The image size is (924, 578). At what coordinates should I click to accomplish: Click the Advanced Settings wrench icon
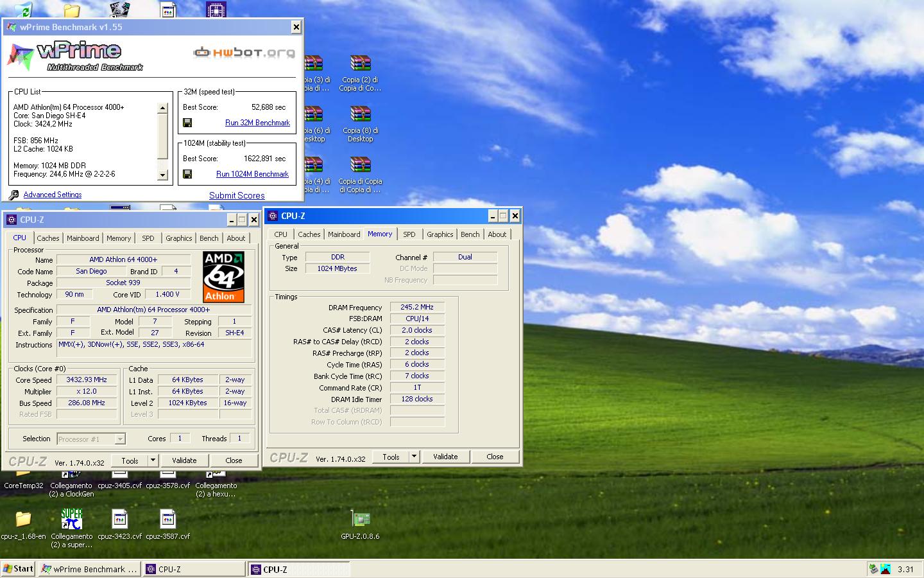coord(13,195)
